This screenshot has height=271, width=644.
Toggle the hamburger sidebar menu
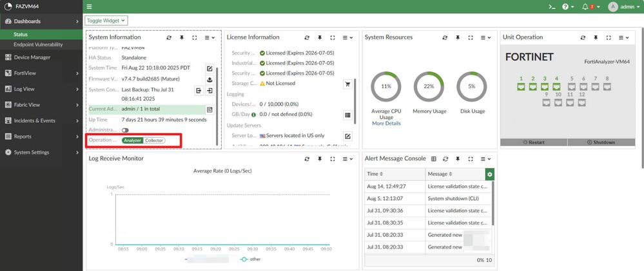pos(89,7)
